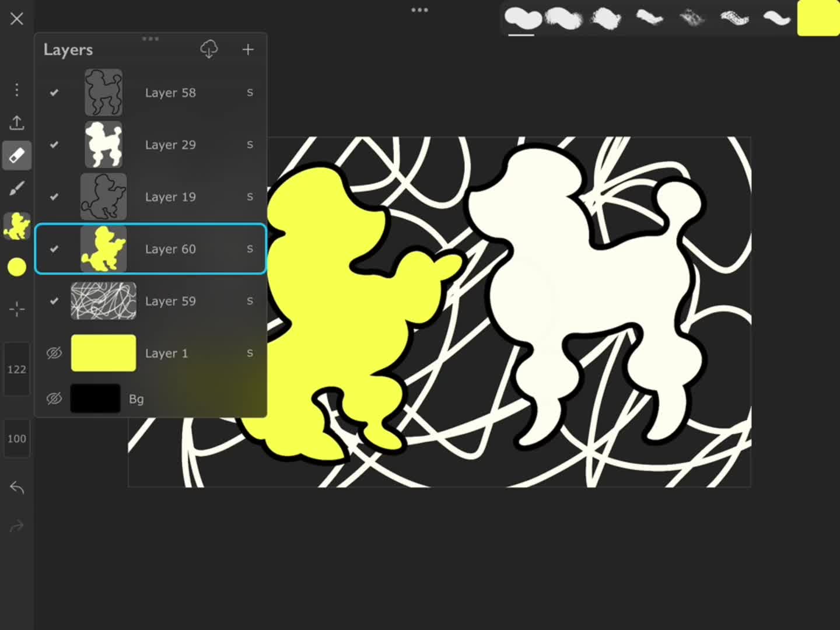
Task: Select the third textured brush preset
Action: (607, 19)
